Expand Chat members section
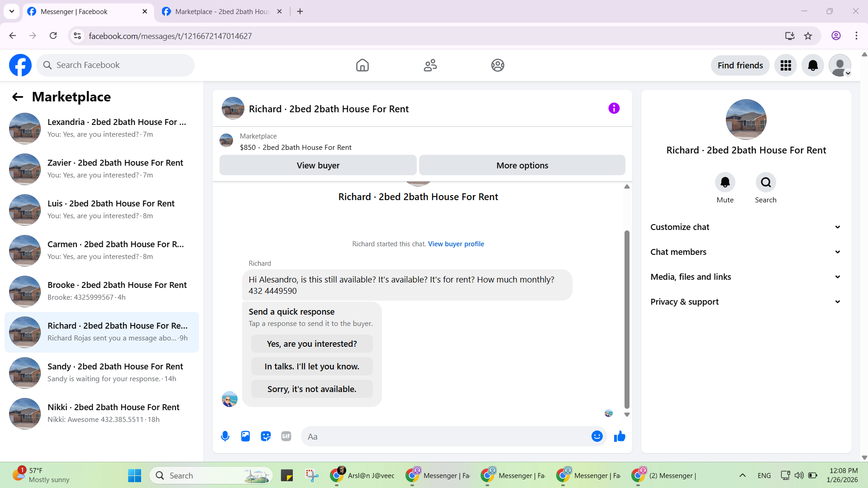Image resolution: width=868 pixels, height=488 pixels. [x=746, y=252]
